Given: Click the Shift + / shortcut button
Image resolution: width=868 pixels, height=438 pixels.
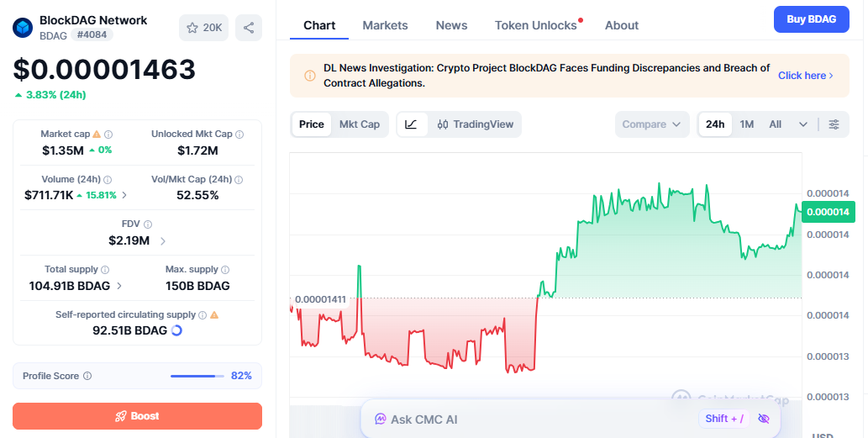Looking at the screenshot, I should click(x=724, y=419).
